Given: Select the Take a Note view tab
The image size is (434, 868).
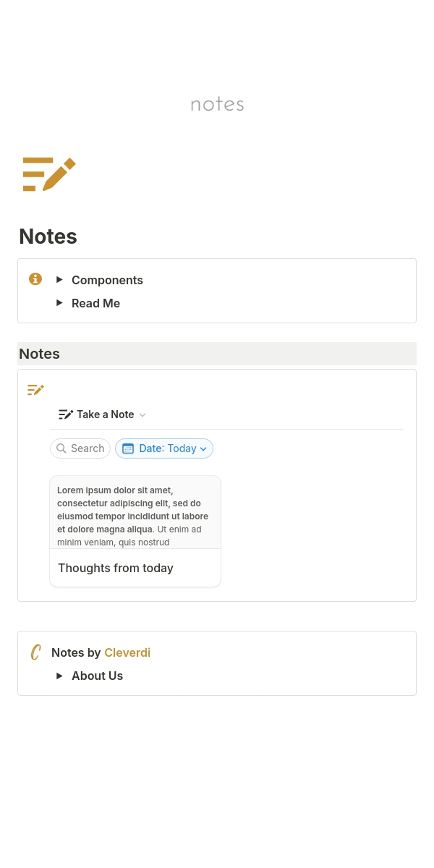Looking at the screenshot, I should point(105,414).
